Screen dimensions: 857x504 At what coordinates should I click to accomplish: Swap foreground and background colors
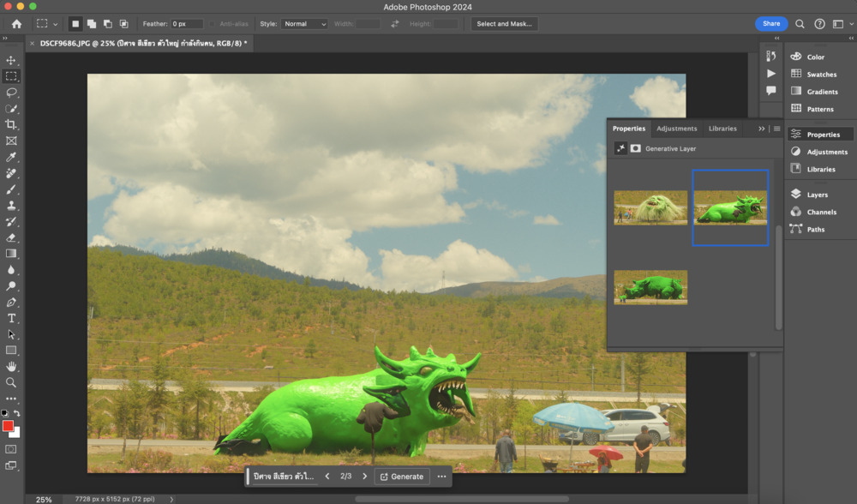(16, 413)
